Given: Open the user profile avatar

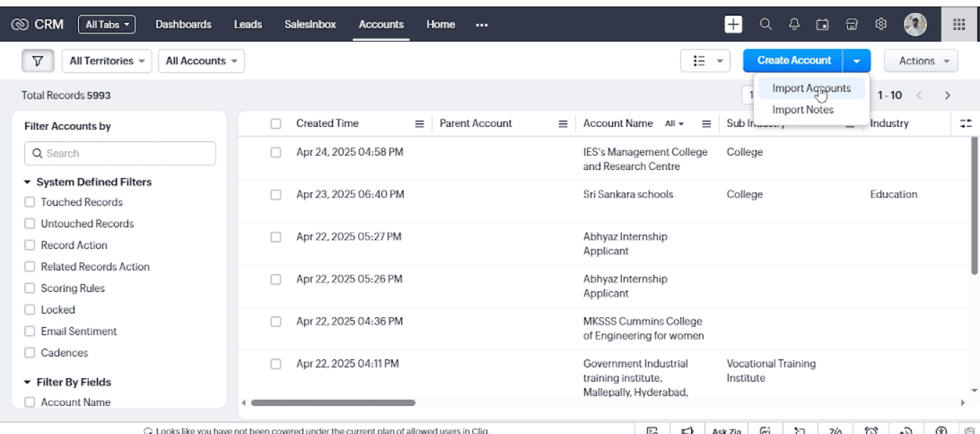Looking at the screenshot, I should click(x=915, y=24).
